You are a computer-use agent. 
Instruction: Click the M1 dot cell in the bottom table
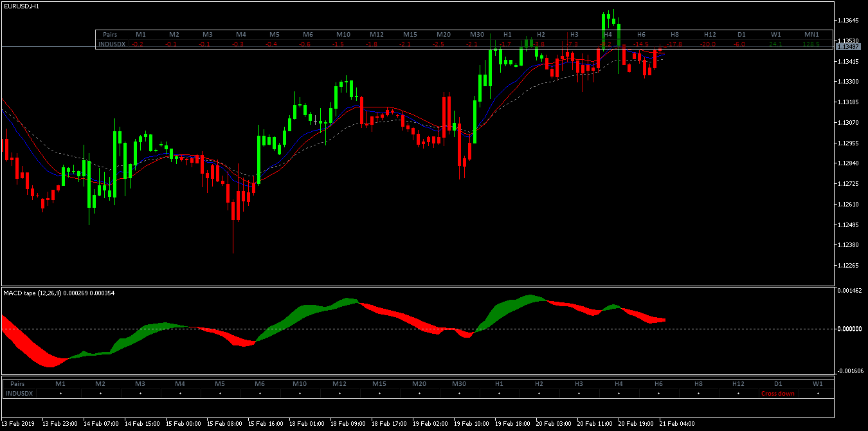point(60,393)
